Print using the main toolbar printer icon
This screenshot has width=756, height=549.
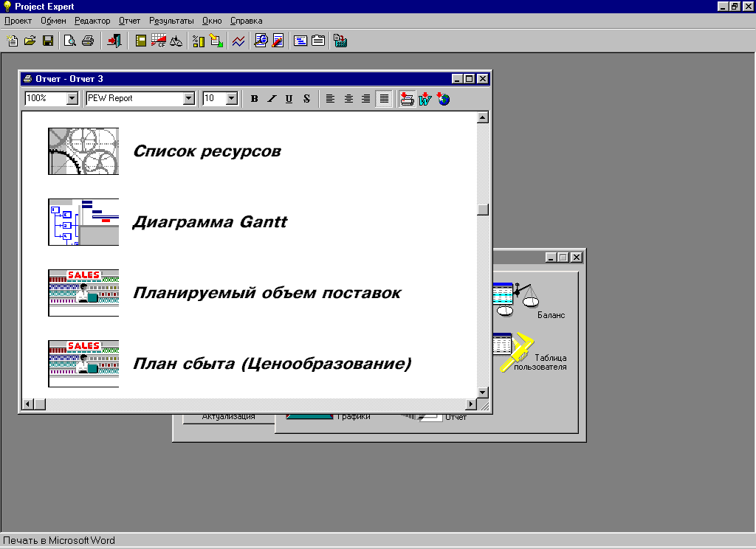(x=88, y=41)
